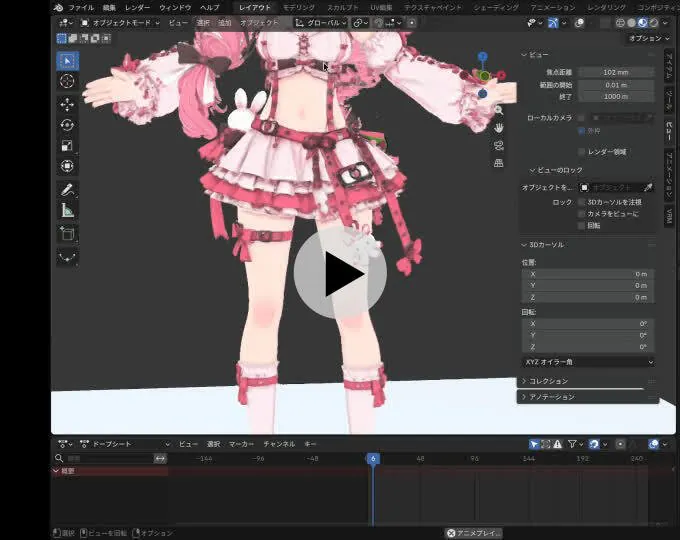Viewport: 680px width, 540px height.
Task: Switch to レイアウト workspace tab
Action: point(255,7)
